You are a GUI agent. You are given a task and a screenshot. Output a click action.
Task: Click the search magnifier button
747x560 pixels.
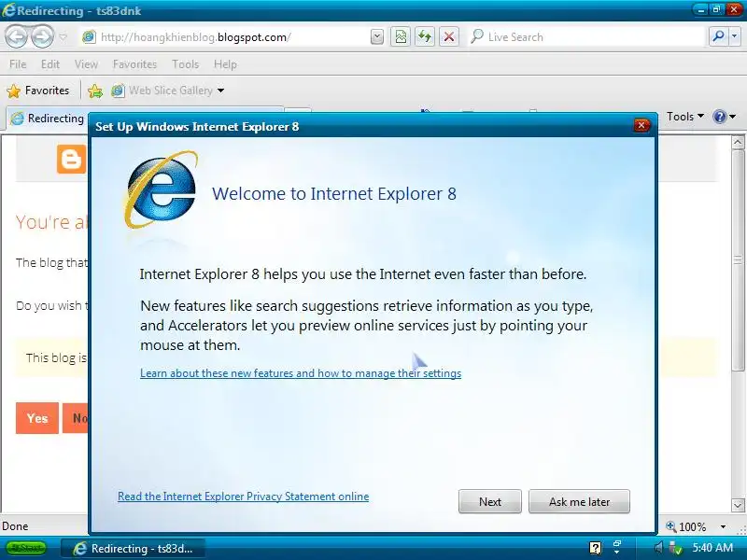click(718, 36)
